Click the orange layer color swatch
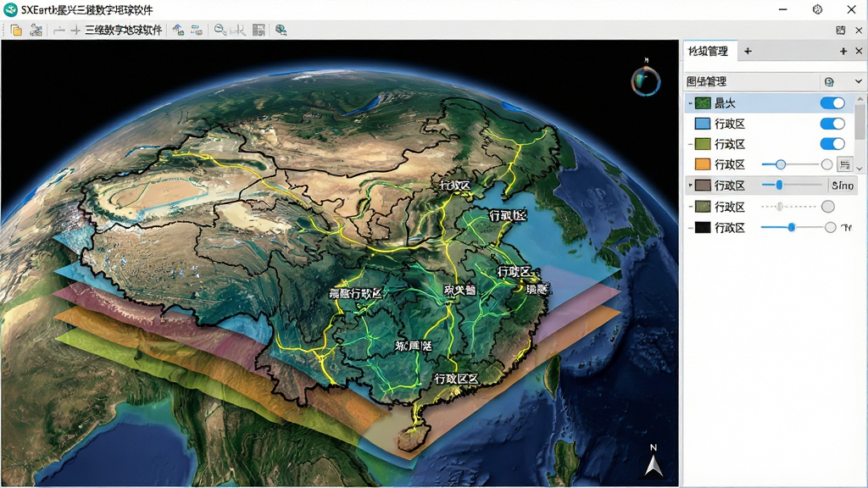 (703, 164)
